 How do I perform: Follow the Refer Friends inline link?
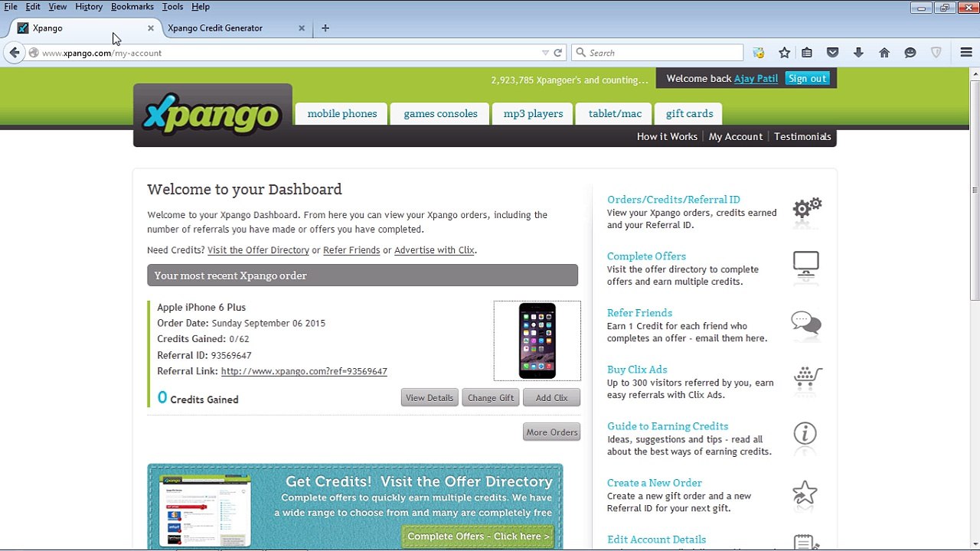(351, 250)
